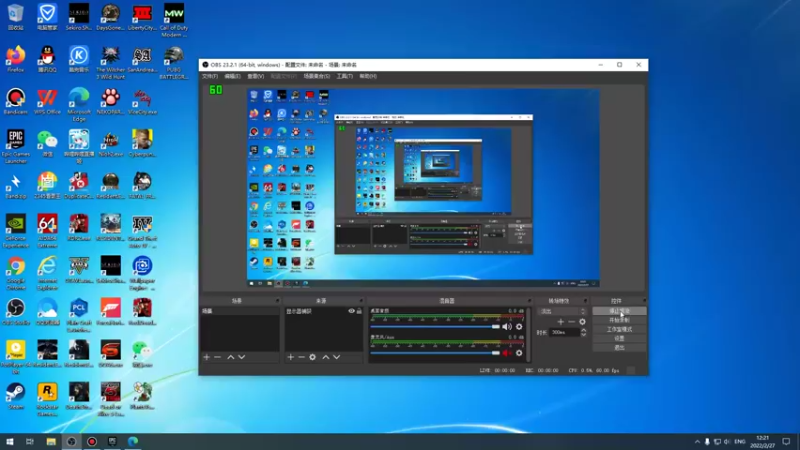Open OBS 设置 settings button
Viewport: 800px width, 450px height.
pyautogui.click(x=619, y=338)
